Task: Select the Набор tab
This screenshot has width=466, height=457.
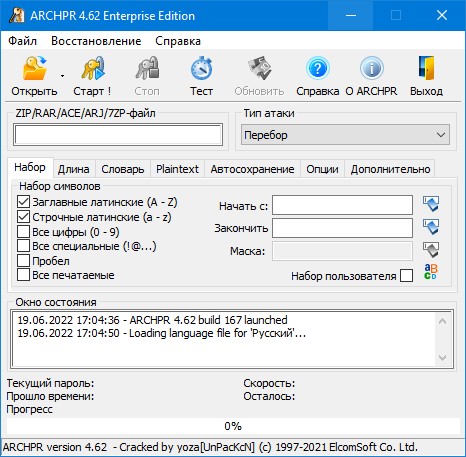Action: tap(30, 167)
